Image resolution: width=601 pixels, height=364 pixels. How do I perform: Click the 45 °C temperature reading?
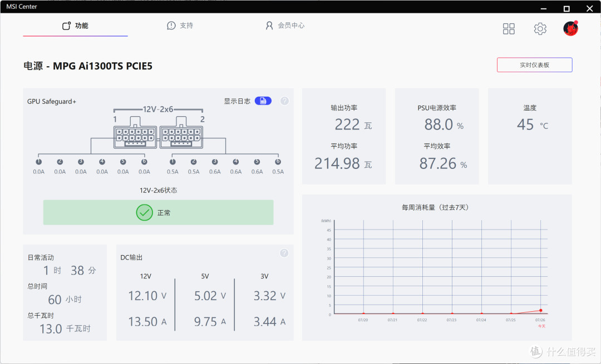pos(533,125)
